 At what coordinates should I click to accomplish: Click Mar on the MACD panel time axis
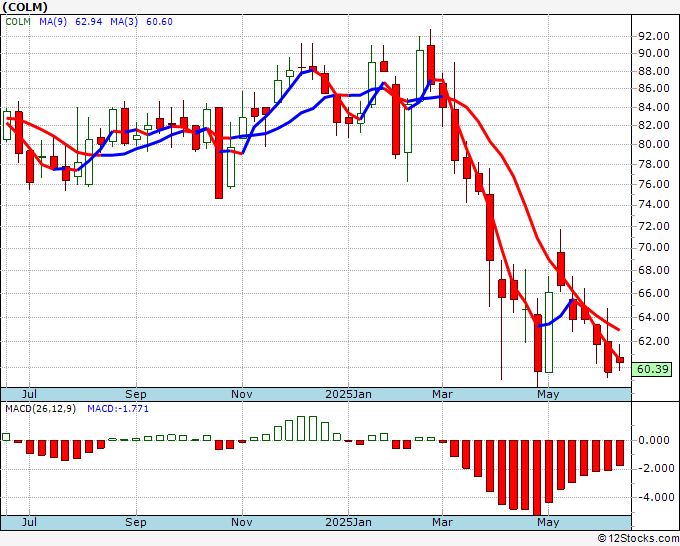pyautogui.click(x=442, y=522)
